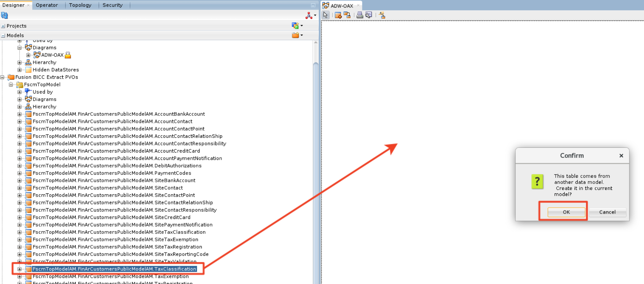The height and width of the screenshot is (284, 644).
Task: Collapse the FscmTopModel node
Action: pos(11,85)
